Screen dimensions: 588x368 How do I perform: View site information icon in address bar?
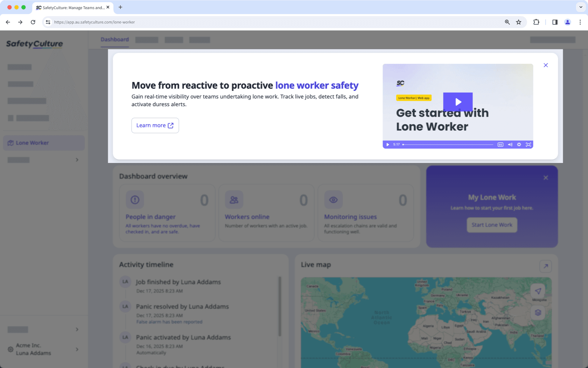pos(48,22)
